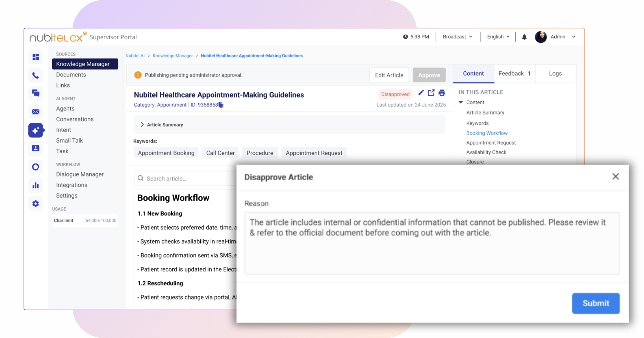
Task: Switch to the Feedback tab
Action: pyautogui.click(x=514, y=74)
